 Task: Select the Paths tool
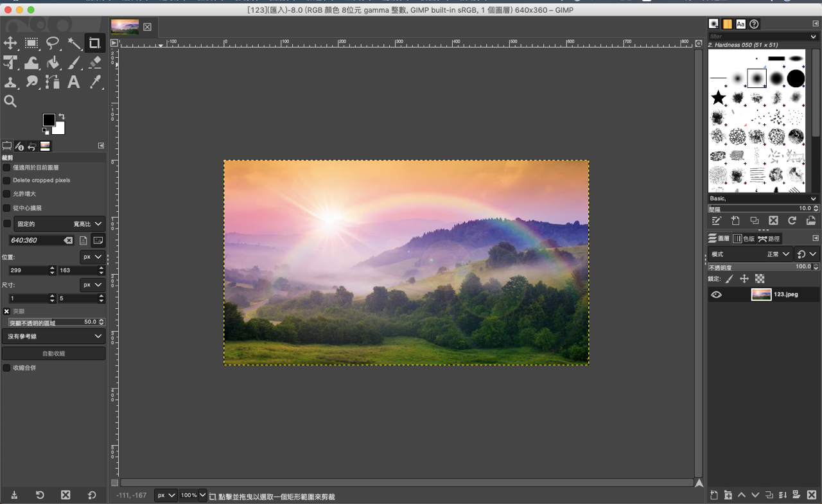click(x=53, y=82)
